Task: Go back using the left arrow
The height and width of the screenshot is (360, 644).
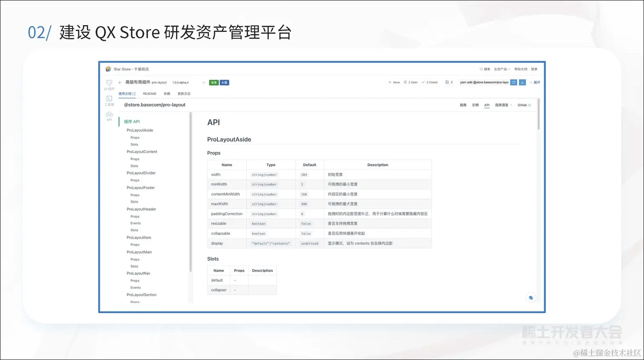Action: (x=120, y=83)
